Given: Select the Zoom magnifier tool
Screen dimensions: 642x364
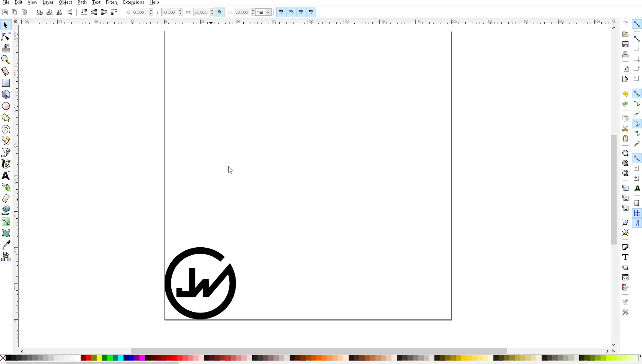Looking at the screenshot, I should [x=6, y=59].
